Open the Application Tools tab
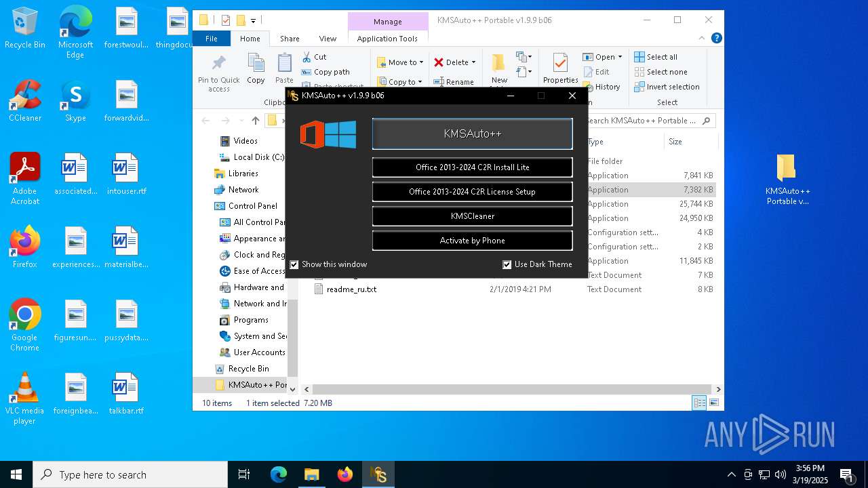The height and width of the screenshot is (488, 868). (387, 39)
